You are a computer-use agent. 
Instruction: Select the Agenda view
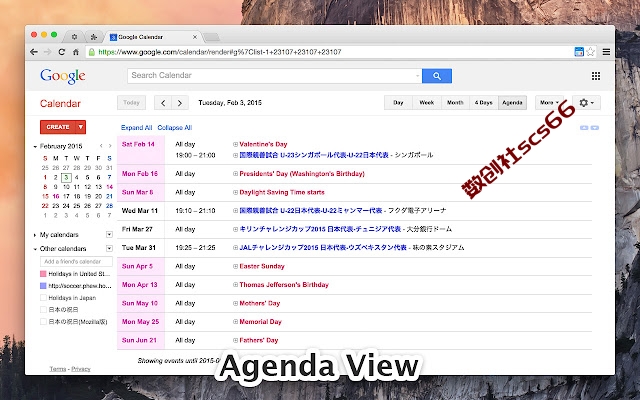(512, 103)
